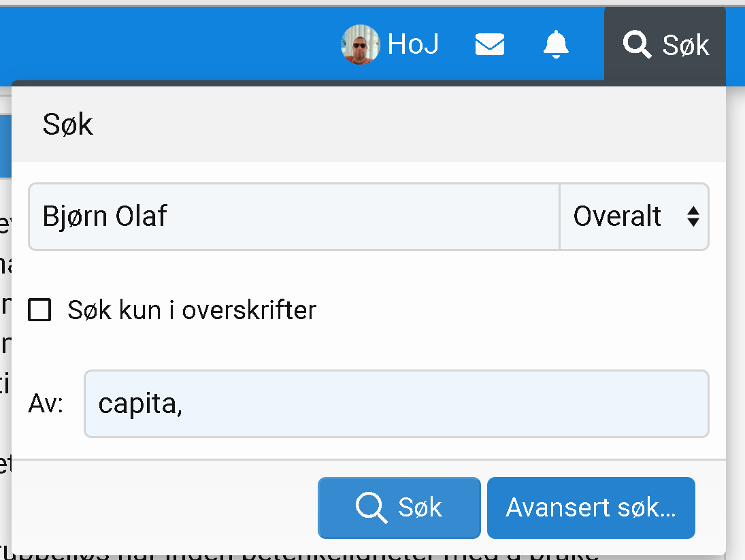Click the Søk popup header title
The height and width of the screenshot is (560, 745).
click(x=67, y=125)
